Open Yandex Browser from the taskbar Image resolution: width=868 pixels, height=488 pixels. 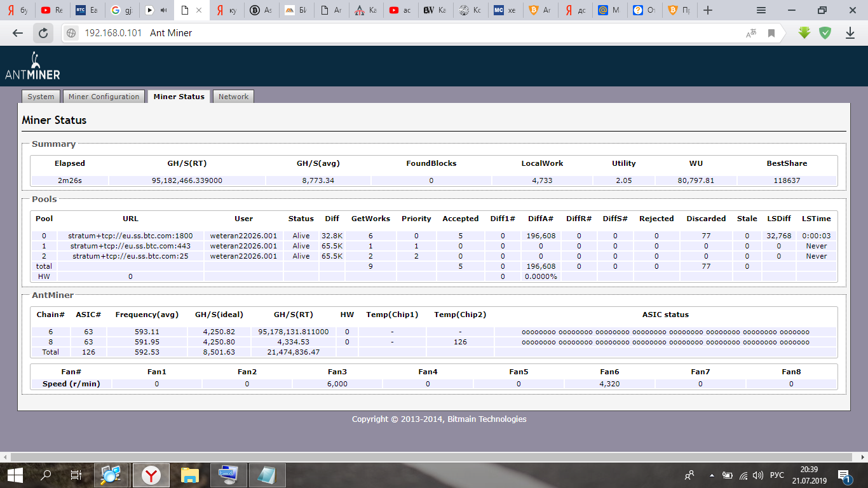[151, 475]
